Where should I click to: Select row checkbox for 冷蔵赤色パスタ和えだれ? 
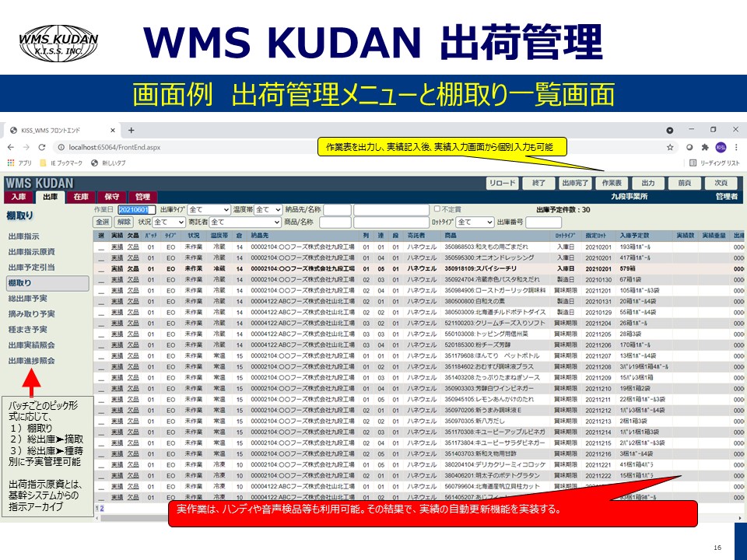pos(101,281)
